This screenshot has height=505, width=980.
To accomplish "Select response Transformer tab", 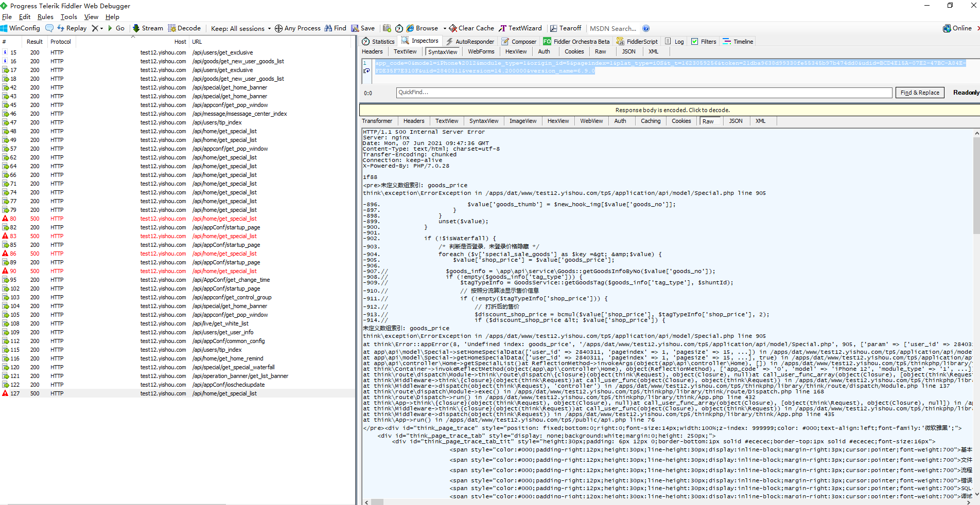I will [x=377, y=121].
